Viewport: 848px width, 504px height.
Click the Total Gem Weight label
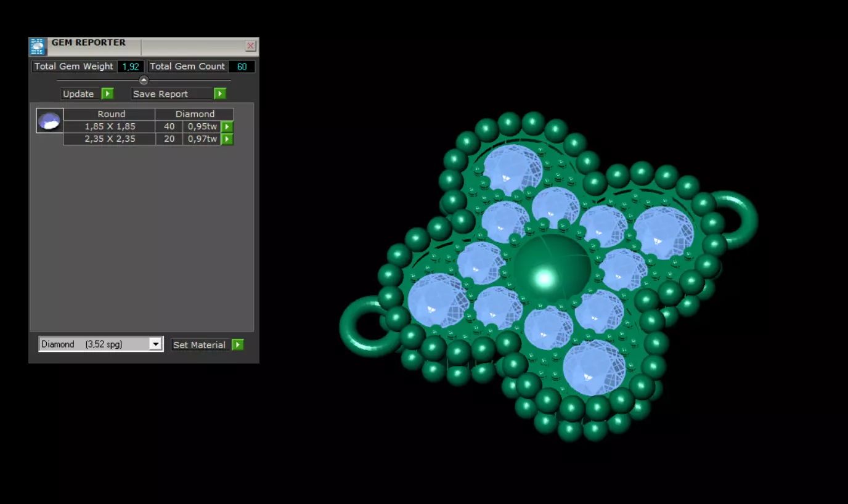(x=74, y=67)
